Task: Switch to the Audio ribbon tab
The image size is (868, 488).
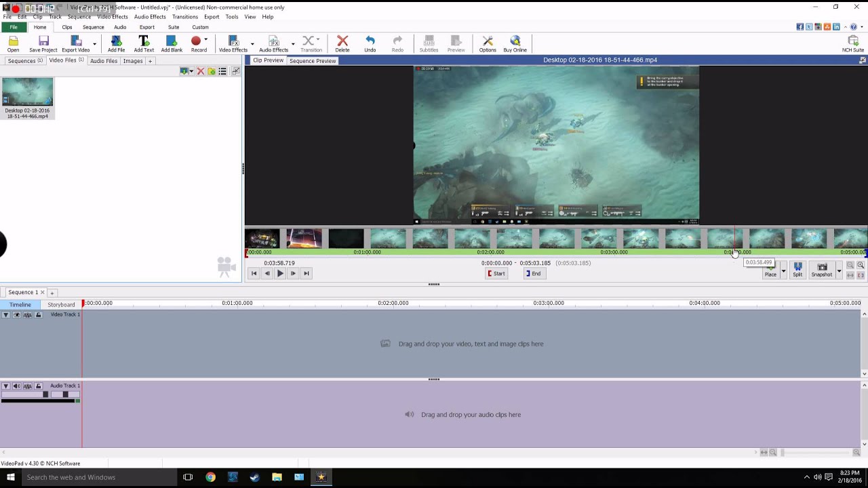Action: [x=120, y=27]
